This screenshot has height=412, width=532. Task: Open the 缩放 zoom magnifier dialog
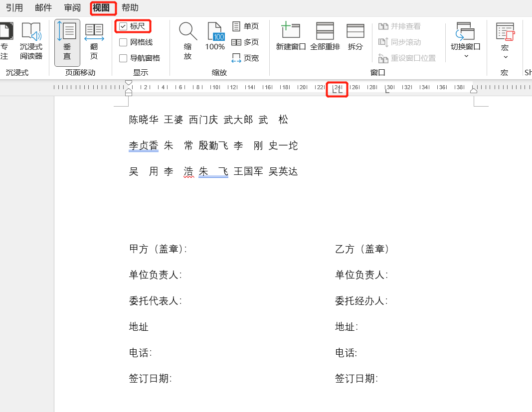[x=187, y=41]
